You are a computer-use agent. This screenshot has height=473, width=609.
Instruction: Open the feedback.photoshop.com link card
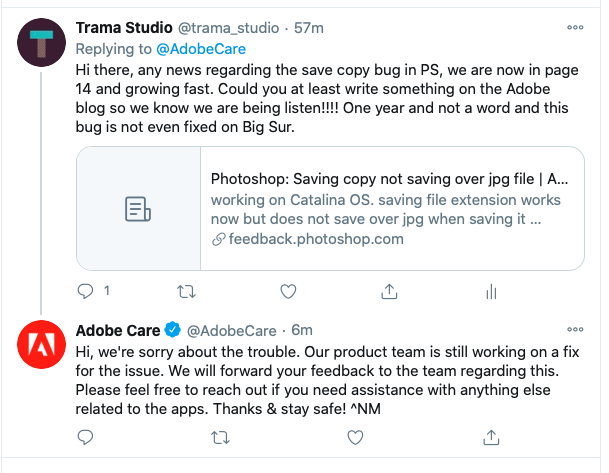(331, 209)
